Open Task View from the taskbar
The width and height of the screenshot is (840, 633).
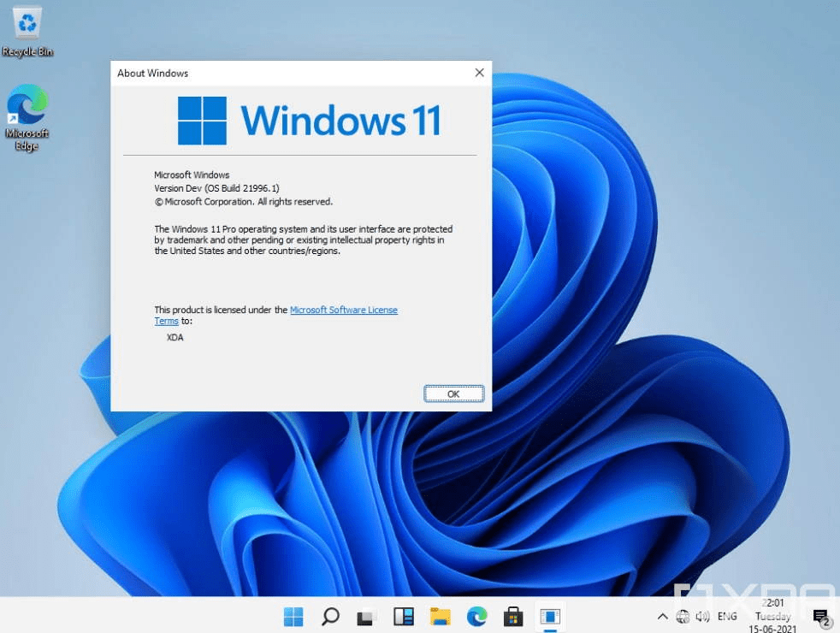[x=366, y=616]
